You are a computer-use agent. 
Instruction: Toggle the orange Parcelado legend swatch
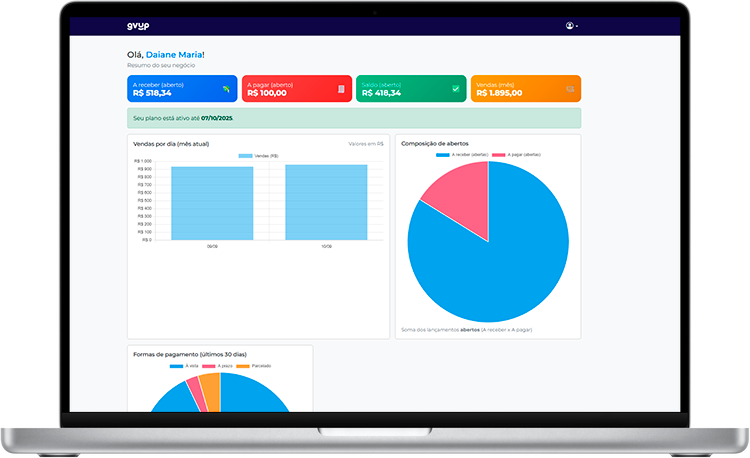pos(243,366)
